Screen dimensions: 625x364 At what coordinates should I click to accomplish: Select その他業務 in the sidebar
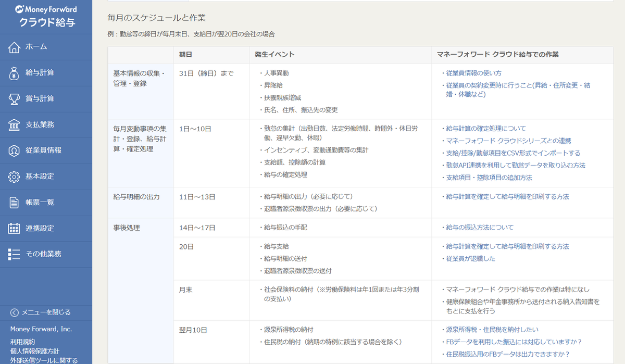click(x=46, y=254)
